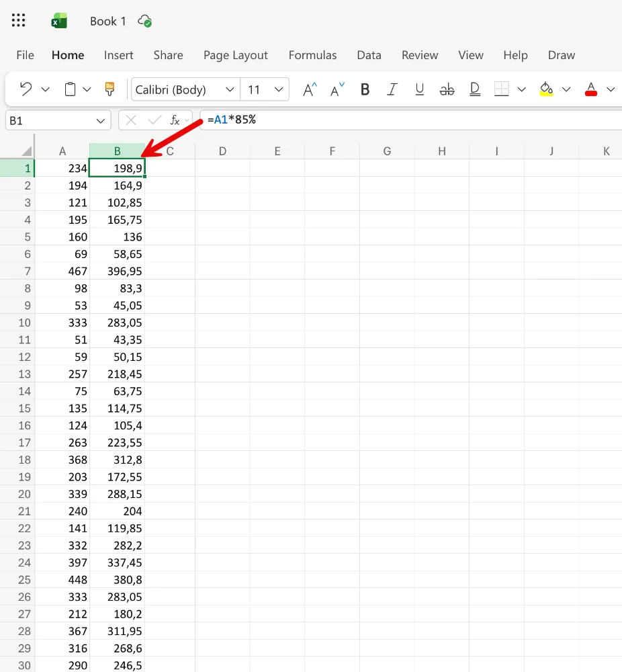The image size is (622, 672).
Task: Open the Formulas tab
Action: (x=313, y=55)
